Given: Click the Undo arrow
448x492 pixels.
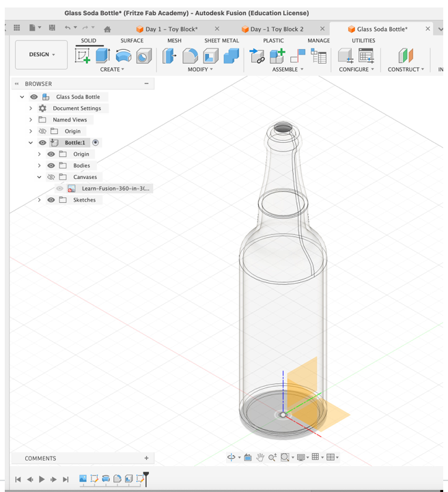Looking at the screenshot, I should click(68, 27).
